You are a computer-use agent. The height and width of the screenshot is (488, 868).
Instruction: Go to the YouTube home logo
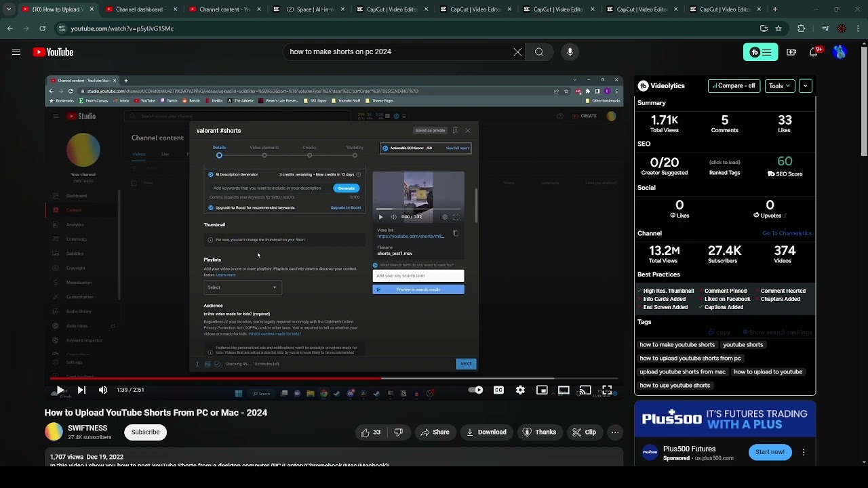(x=53, y=52)
